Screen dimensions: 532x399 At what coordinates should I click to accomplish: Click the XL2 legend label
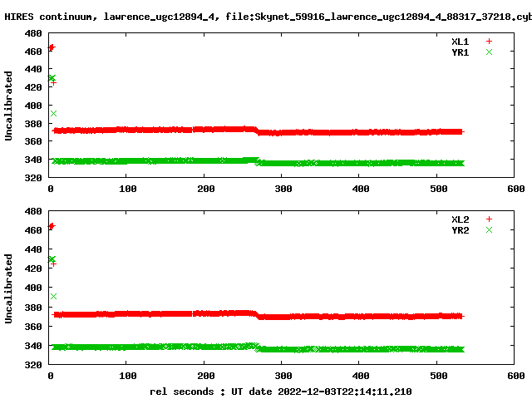click(x=461, y=219)
